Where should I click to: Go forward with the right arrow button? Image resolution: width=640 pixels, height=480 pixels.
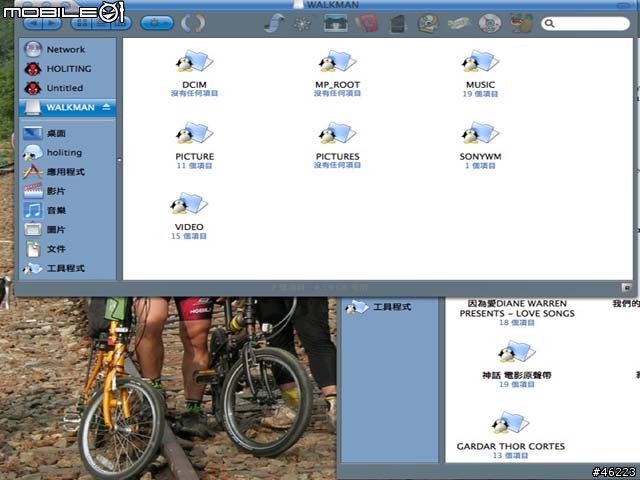(x=52, y=23)
